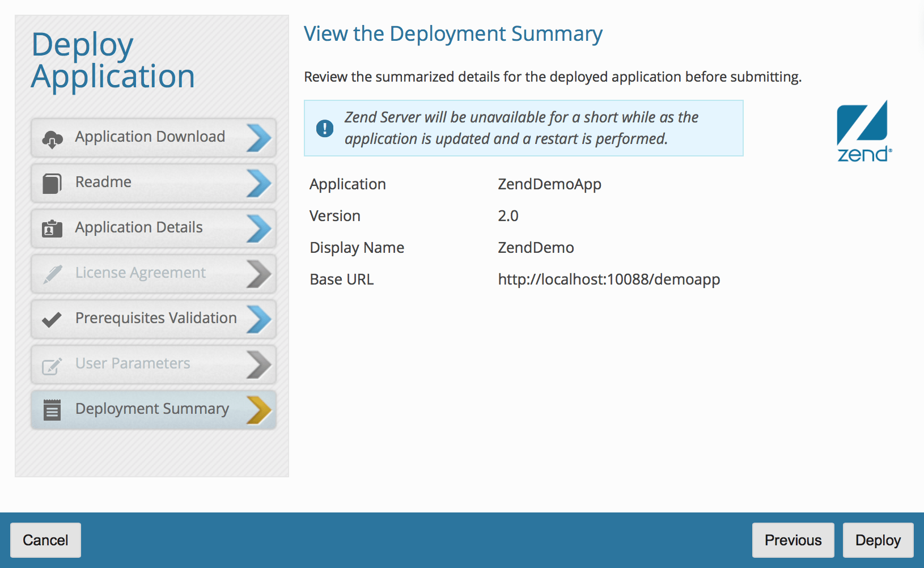Click the Zend Server unavailable notice text
924x568 pixels.
(x=522, y=128)
